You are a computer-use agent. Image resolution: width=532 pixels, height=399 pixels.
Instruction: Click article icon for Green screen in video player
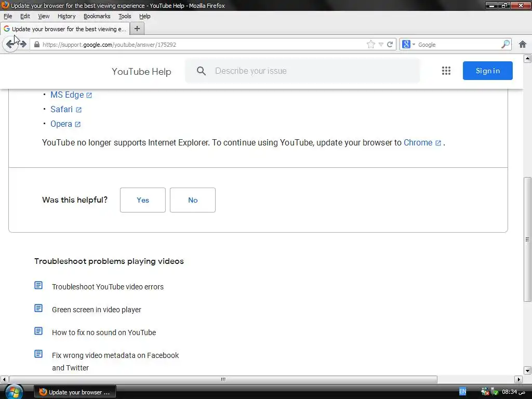tap(38, 308)
